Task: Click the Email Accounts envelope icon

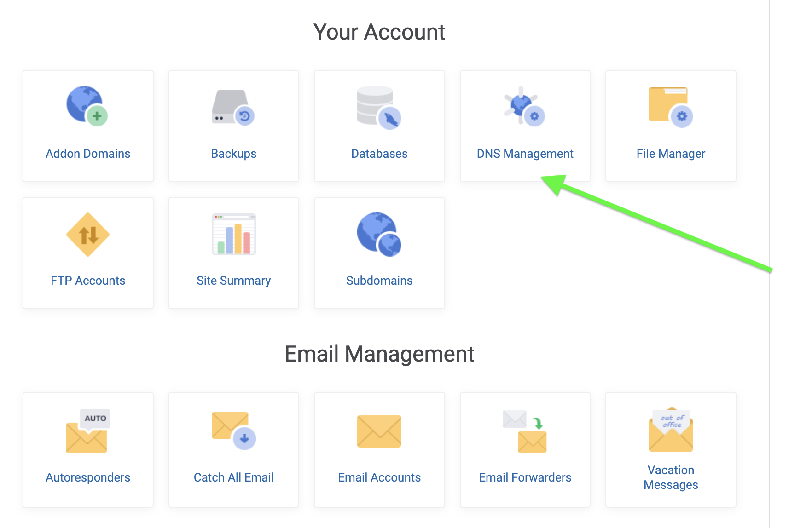Action: (379, 431)
